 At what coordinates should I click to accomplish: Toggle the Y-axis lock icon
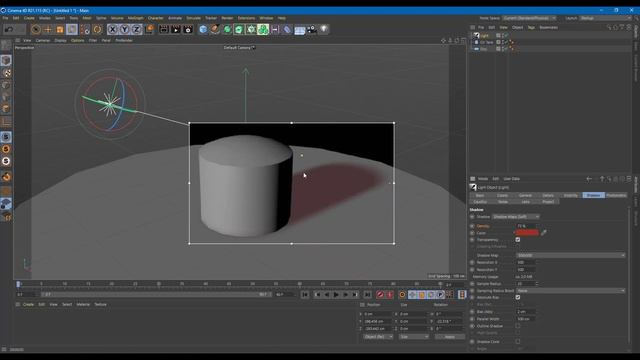[x=124, y=29]
